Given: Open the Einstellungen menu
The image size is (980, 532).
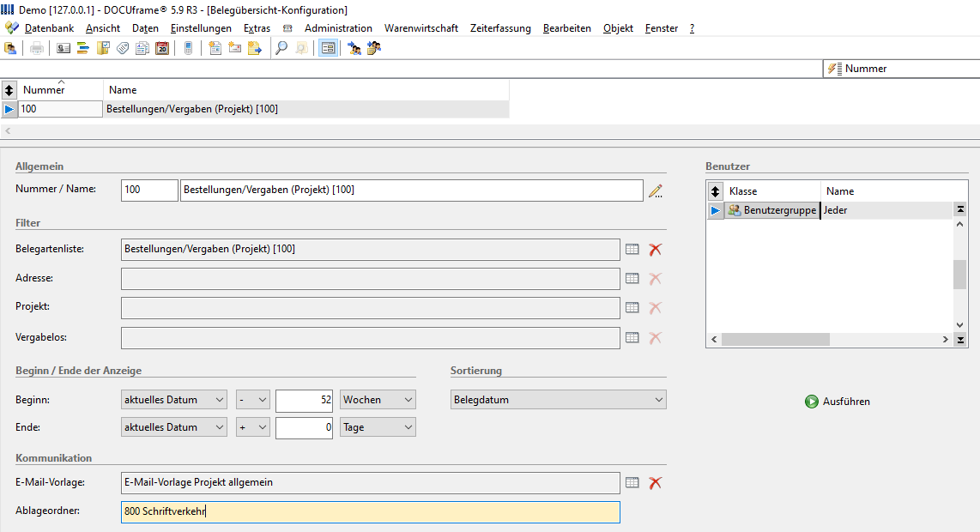Looking at the screenshot, I should (x=202, y=28).
